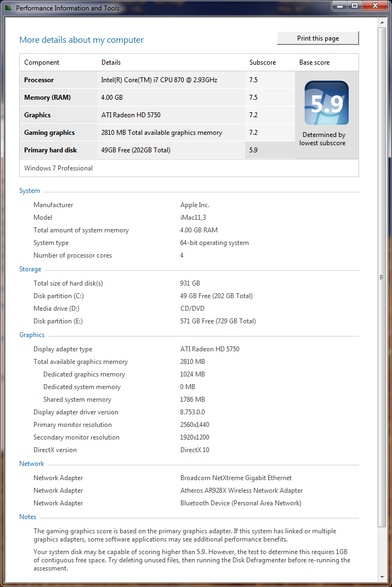Click the Apple Inc. manufacturer value

tap(195, 205)
